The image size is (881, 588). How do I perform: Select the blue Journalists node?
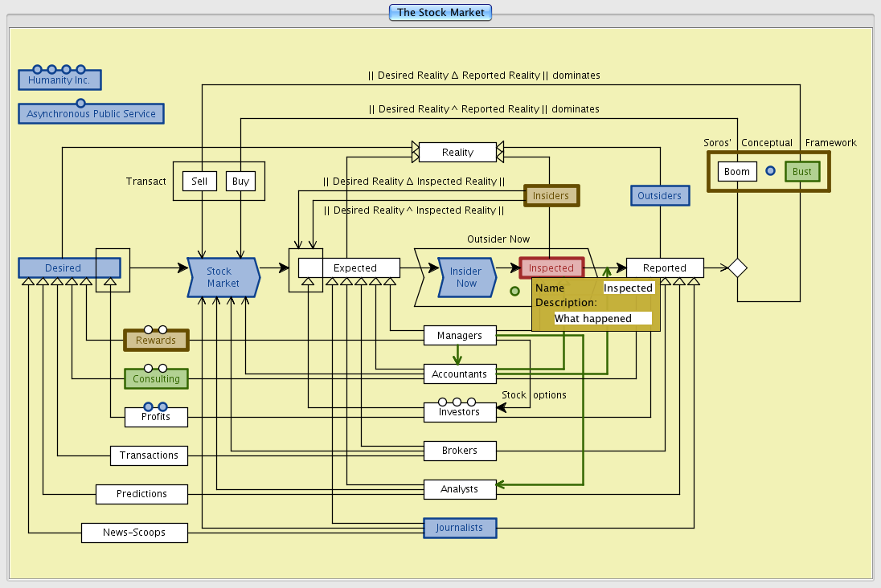tap(460, 528)
